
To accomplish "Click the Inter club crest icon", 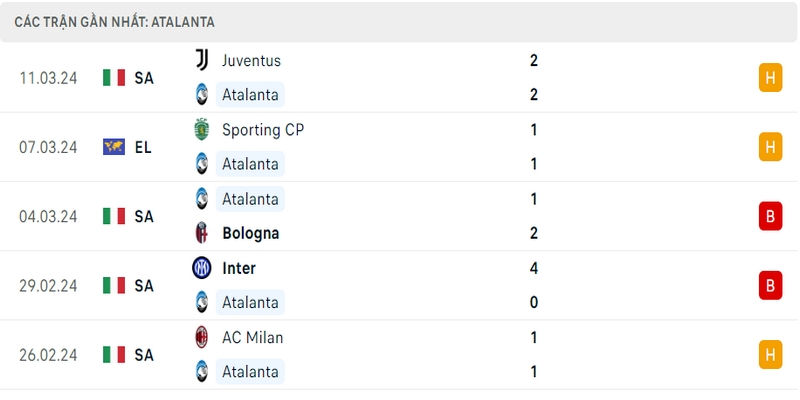I will (x=202, y=268).
